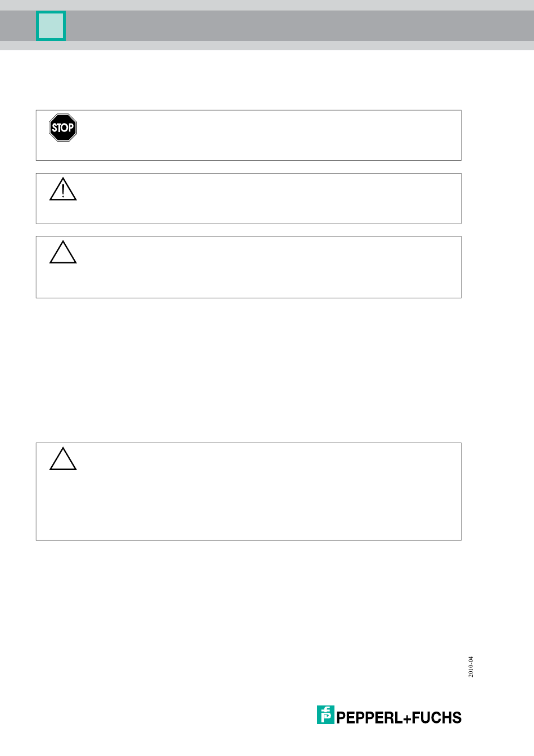Select the teal square in the header

51,26
